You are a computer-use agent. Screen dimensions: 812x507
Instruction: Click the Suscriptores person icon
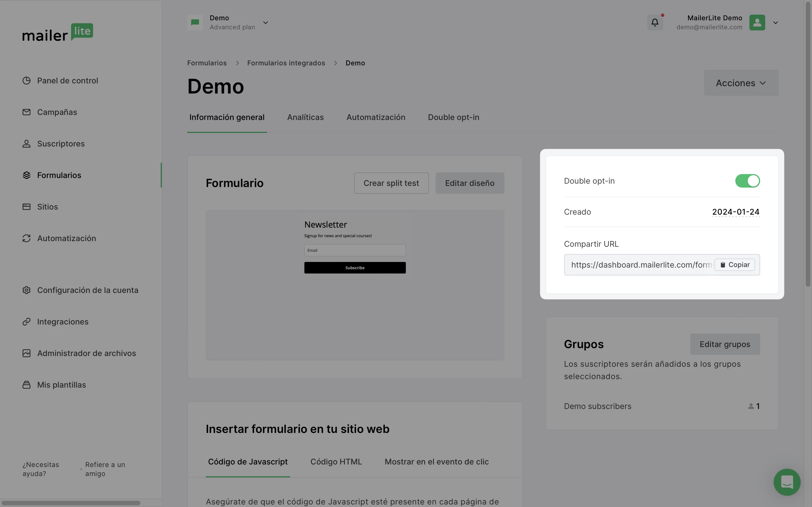coord(27,144)
